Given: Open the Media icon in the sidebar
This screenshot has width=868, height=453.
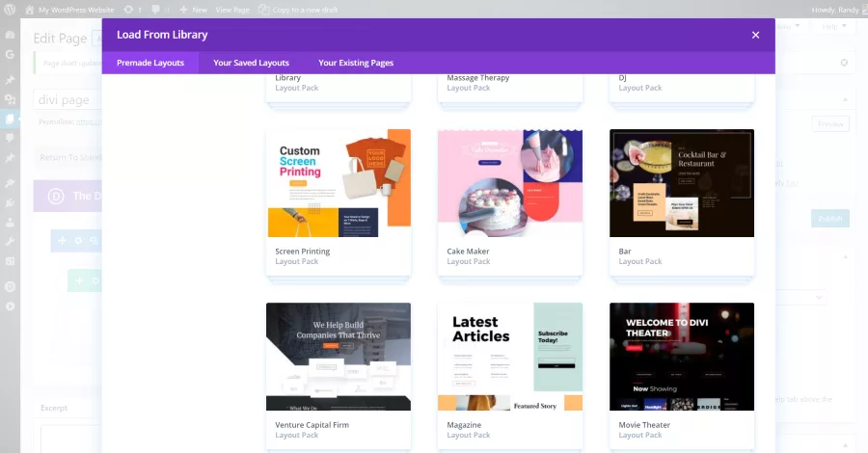Looking at the screenshot, I should tap(10, 99).
